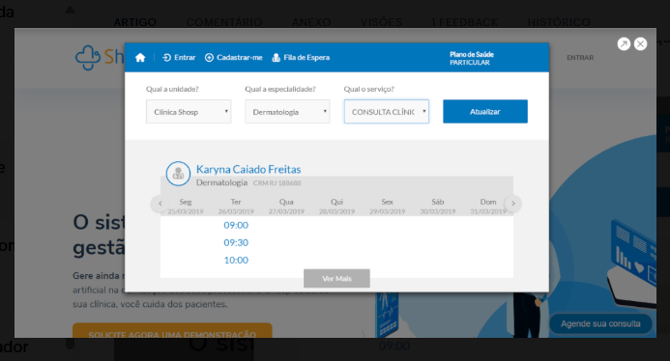The height and width of the screenshot is (361, 670).
Task: Click the 'Qual a especialidade?' label
Action: coord(280,89)
